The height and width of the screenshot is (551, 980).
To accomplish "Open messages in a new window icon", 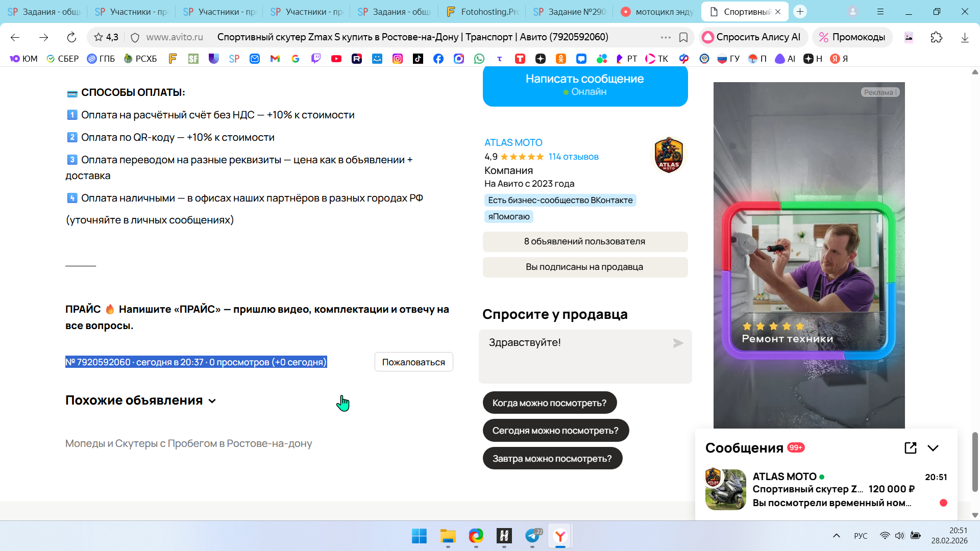I will pyautogui.click(x=910, y=448).
